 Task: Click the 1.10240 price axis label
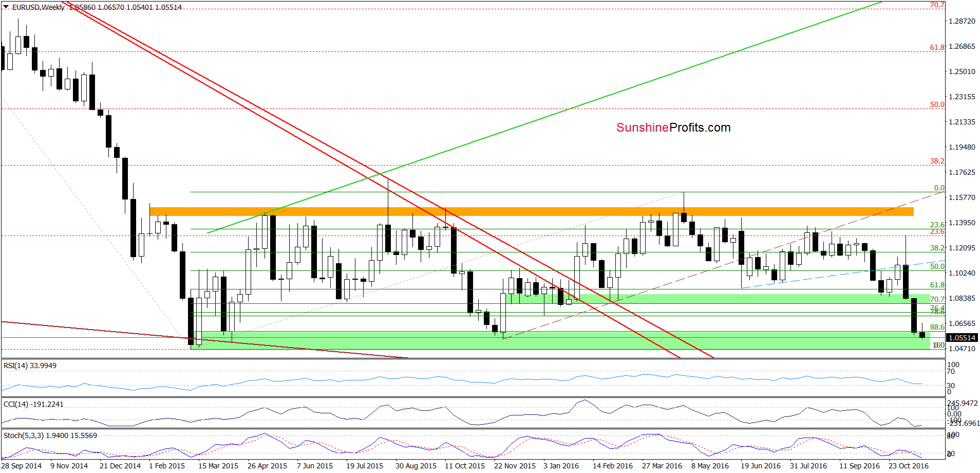(x=962, y=273)
